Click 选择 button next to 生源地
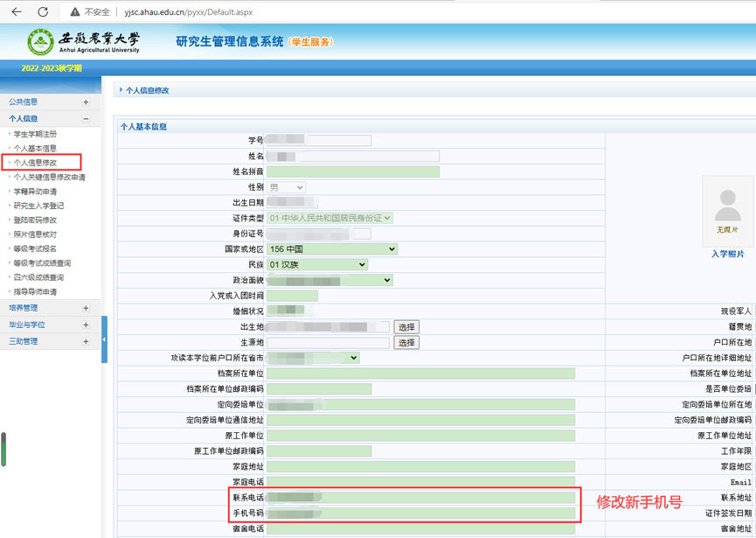Viewport: 756px width, 538px height. point(406,343)
